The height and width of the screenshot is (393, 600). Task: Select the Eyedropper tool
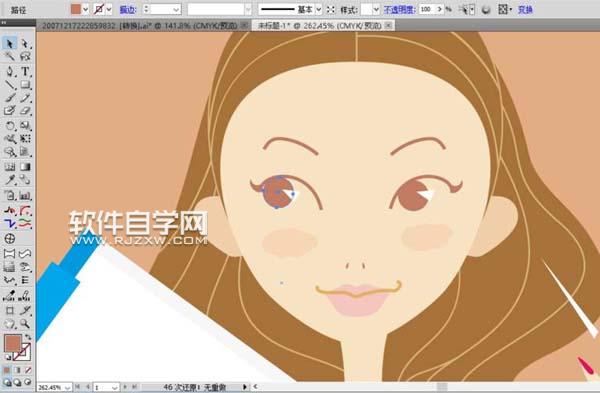(10, 180)
